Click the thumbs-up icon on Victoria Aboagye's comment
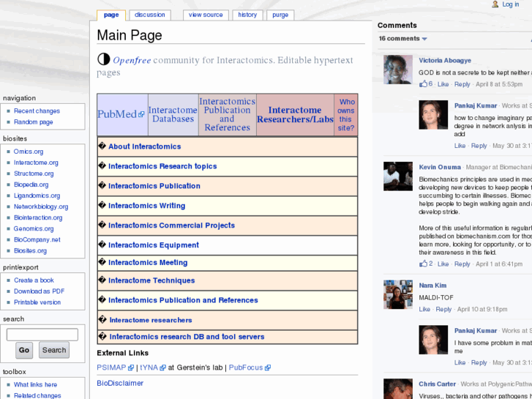This screenshot has height=399, width=532. coord(423,83)
